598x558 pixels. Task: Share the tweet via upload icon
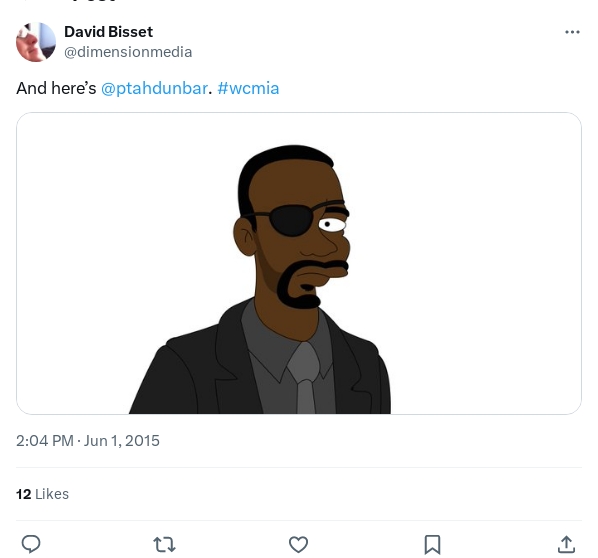566,544
